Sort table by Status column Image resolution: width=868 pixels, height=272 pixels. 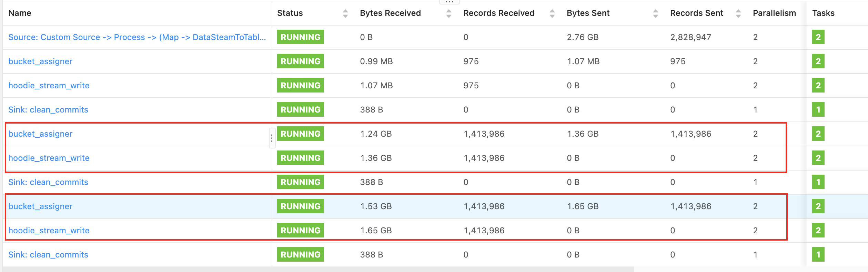click(x=345, y=13)
